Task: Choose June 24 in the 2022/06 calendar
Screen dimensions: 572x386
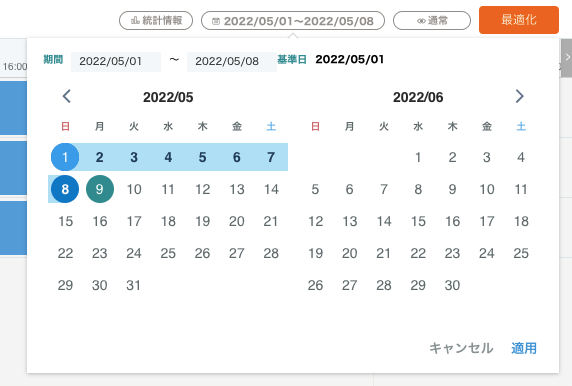Action: [487, 253]
